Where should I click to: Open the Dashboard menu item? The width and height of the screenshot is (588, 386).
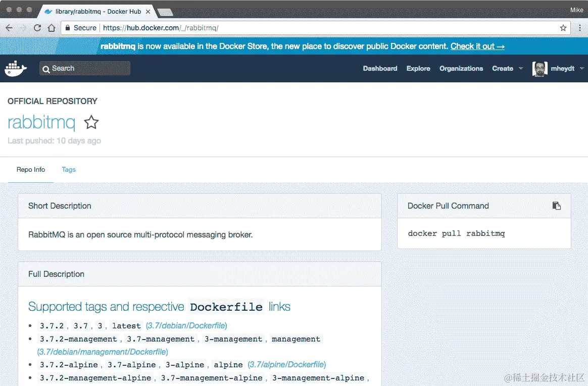point(380,68)
